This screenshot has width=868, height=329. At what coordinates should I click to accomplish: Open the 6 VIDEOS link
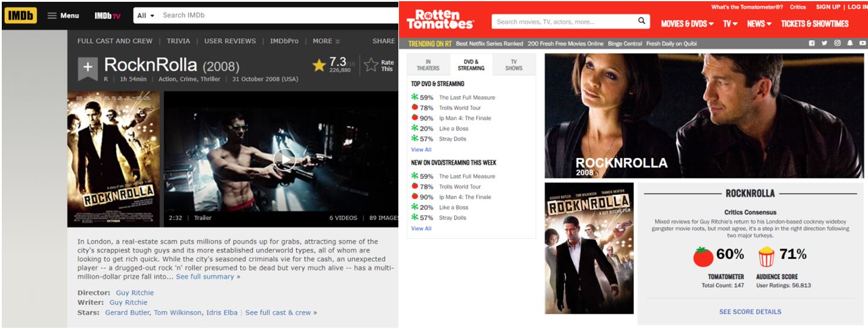(343, 218)
